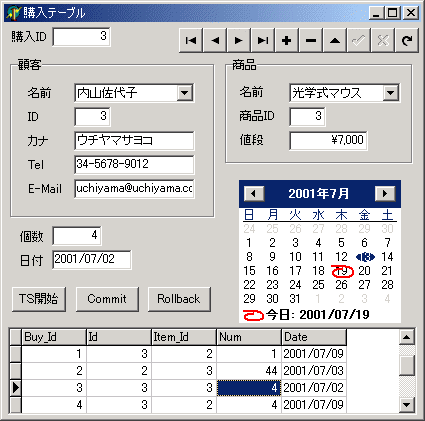Click row indicator for Buy_Id 1

click(15, 354)
